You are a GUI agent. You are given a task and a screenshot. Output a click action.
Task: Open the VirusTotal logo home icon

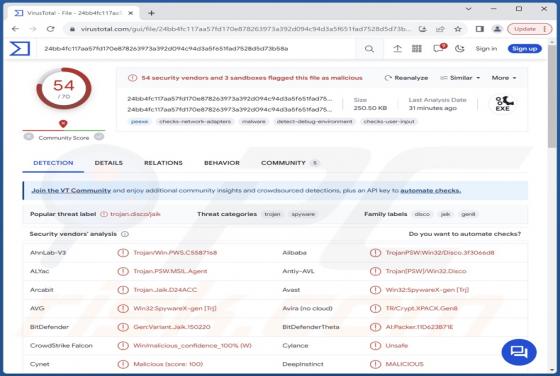(x=20, y=49)
